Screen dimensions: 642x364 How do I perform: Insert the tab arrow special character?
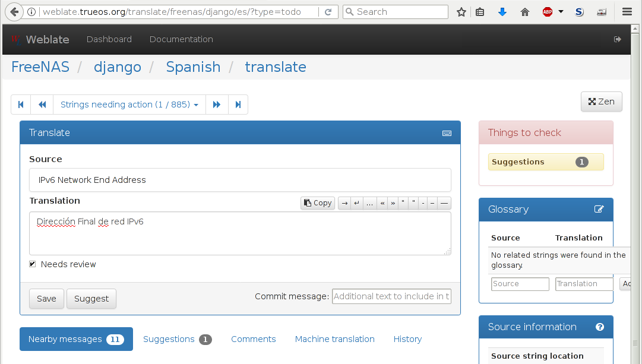[x=344, y=202]
